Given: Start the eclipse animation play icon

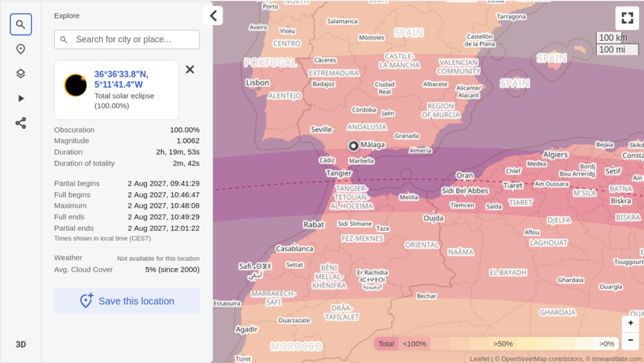Looking at the screenshot, I should [x=21, y=99].
